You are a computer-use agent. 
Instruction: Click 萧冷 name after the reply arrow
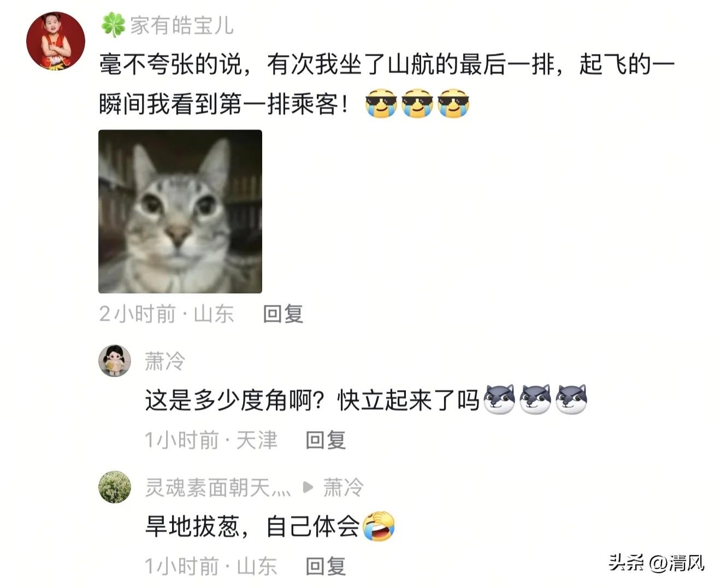[343, 487]
